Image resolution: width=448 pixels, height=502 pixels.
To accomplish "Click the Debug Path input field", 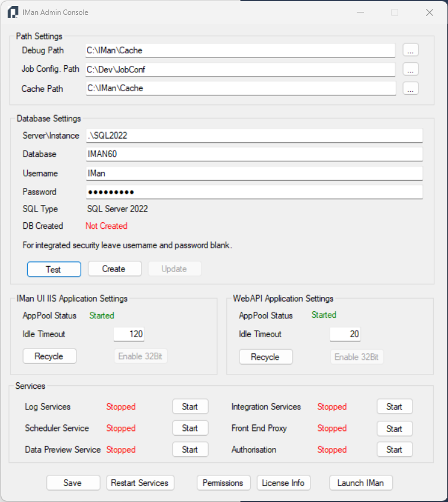I will 241,50.
